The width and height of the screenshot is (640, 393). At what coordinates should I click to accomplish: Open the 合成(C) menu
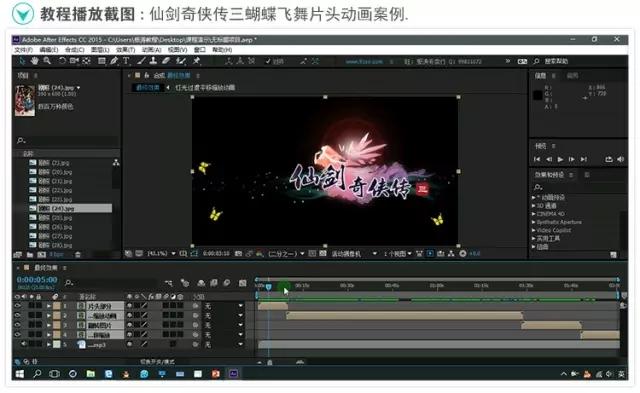click(x=75, y=50)
